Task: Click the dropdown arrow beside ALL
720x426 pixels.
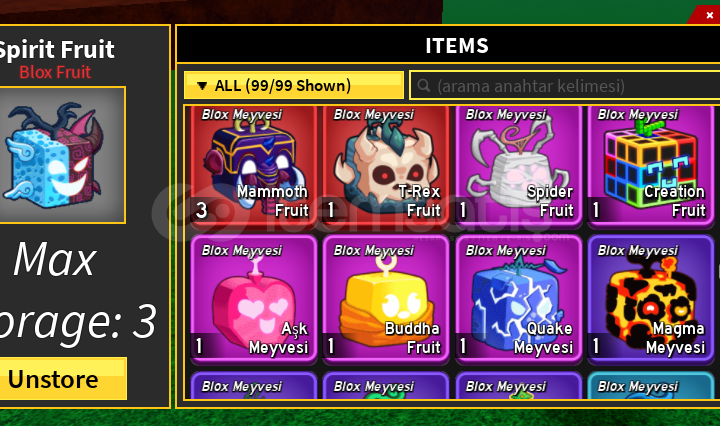Action: tap(202, 86)
